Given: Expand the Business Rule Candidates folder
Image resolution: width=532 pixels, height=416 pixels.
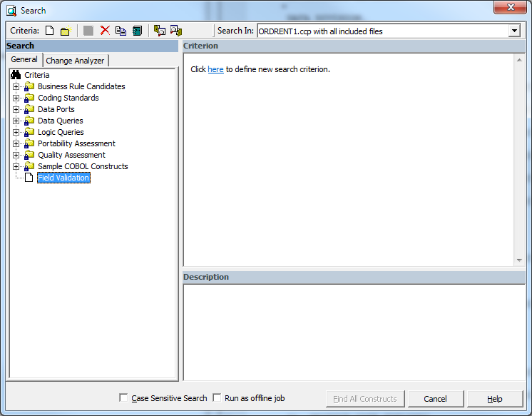Looking at the screenshot, I should [x=16, y=86].
